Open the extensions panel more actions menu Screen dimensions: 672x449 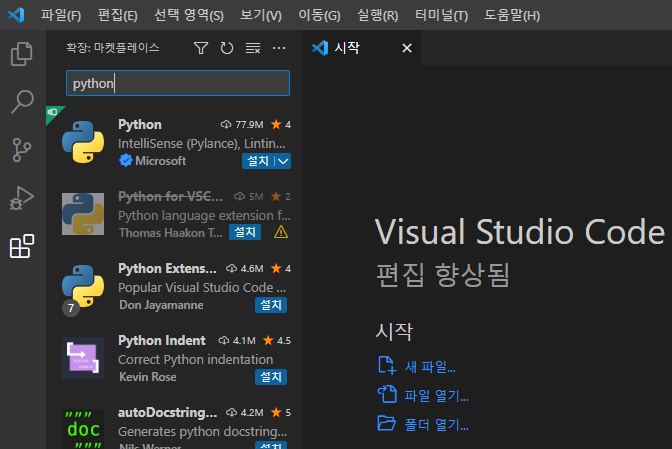tap(279, 48)
